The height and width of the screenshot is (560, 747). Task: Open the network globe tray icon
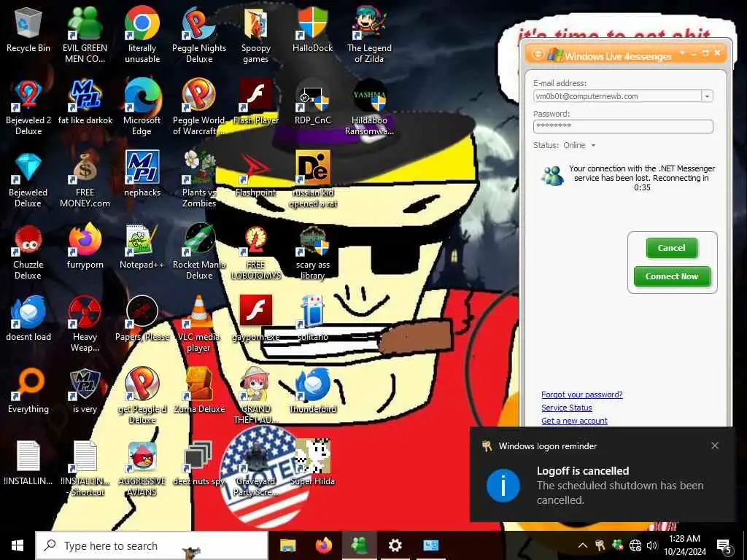click(x=635, y=545)
